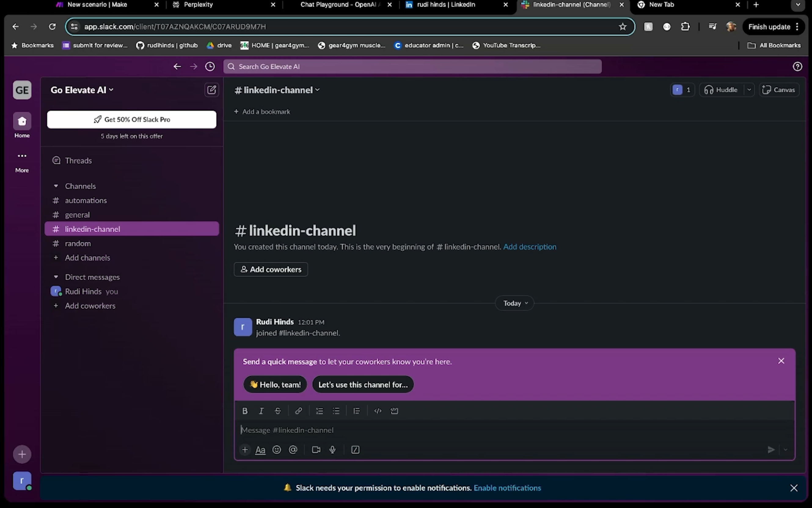812x508 pixels.
Task: Collapse the Channels section
Action: (56, 186)
